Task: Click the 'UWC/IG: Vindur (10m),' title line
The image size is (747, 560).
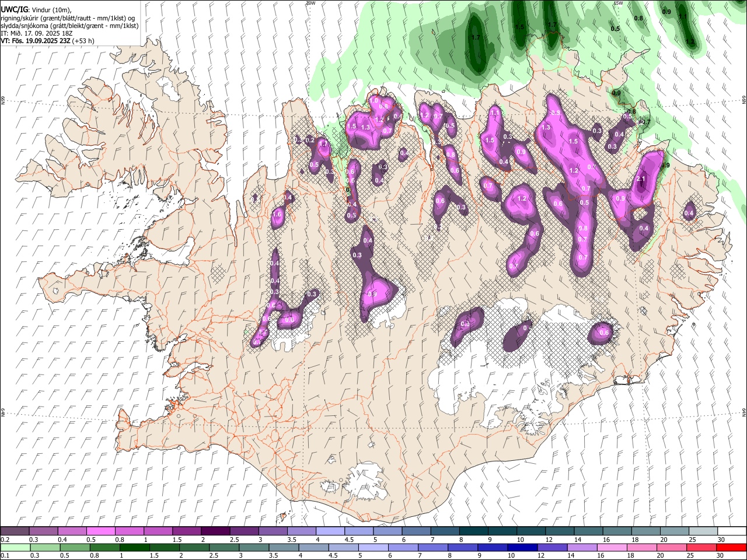Action: pos(36,9)
